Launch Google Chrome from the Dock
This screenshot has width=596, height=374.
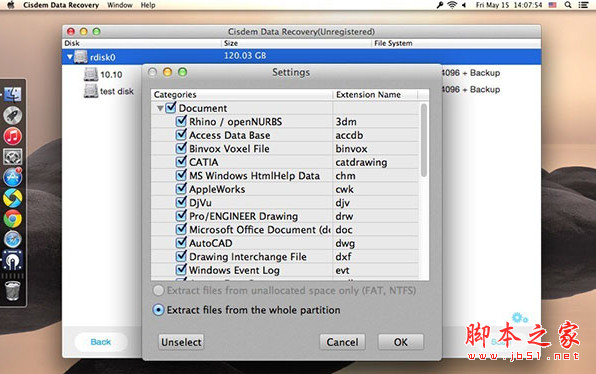(x=13, y=219)
